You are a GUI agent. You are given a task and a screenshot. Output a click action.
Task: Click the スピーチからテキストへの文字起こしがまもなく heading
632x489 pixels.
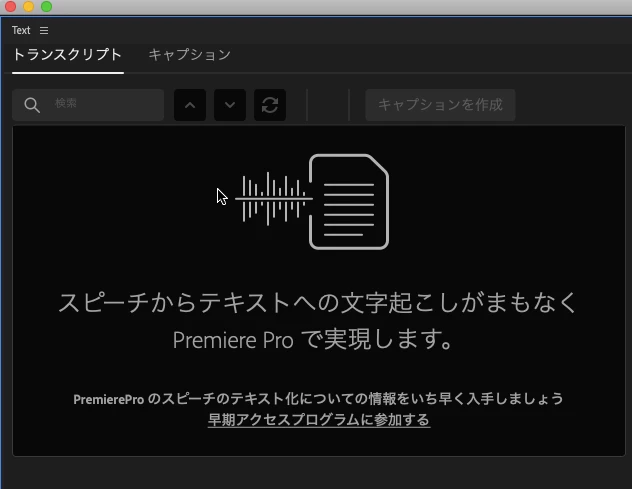pyautogui.click(x=318, y=302)
